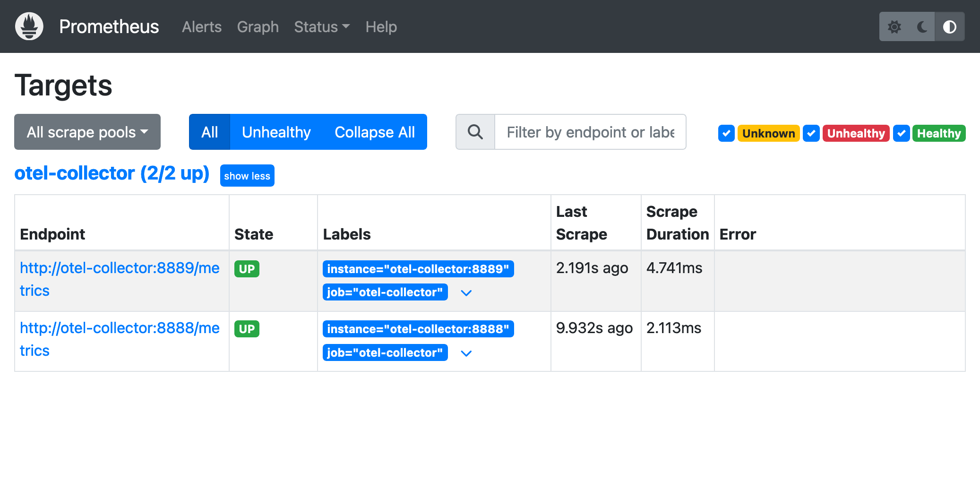Uncheck the Healthy filter checkbox
The width and height of the screenshot is (980, 498).
click(902, 133)
